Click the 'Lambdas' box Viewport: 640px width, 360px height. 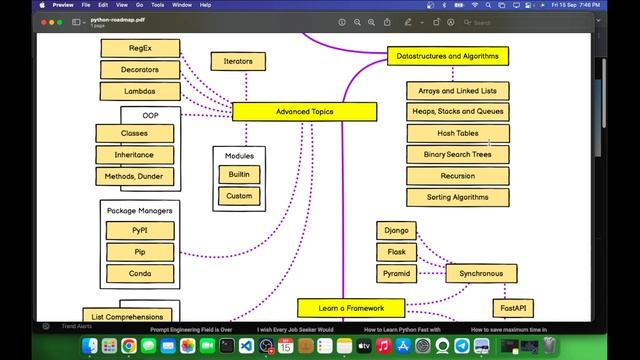coord(140,91)
